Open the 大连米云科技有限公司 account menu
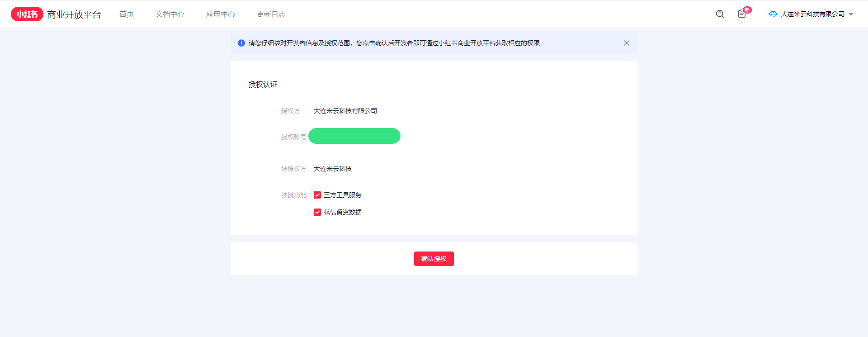Viewport: 868px width, 337px height. (812, 14)
